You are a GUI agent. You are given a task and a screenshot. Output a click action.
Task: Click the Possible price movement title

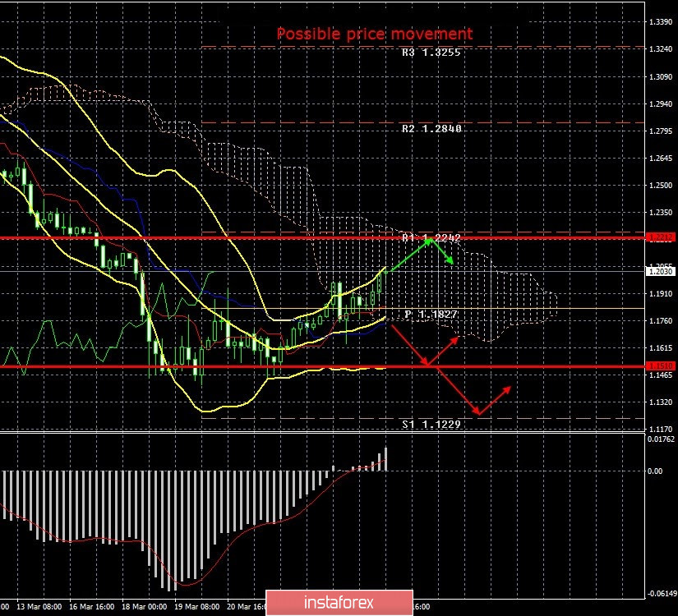coord(375,34)
